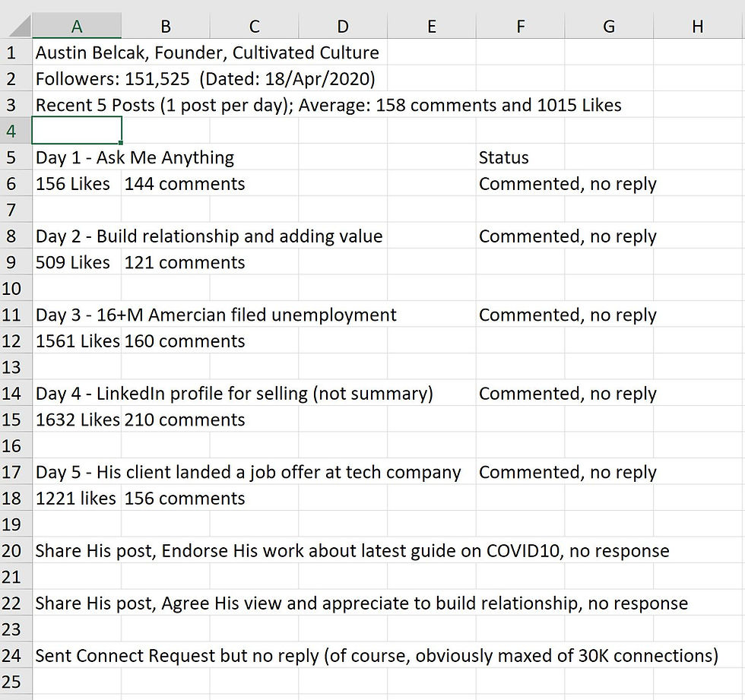Click cell '144 comments'
This screenshot has width=745, height=700.
[184, 183]
